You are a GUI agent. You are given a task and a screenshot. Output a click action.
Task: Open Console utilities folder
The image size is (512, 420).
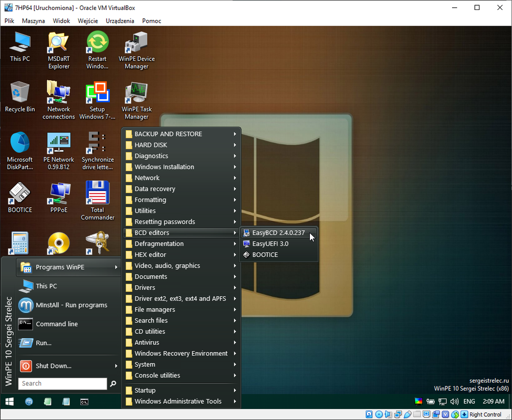[x=181, y=375]
